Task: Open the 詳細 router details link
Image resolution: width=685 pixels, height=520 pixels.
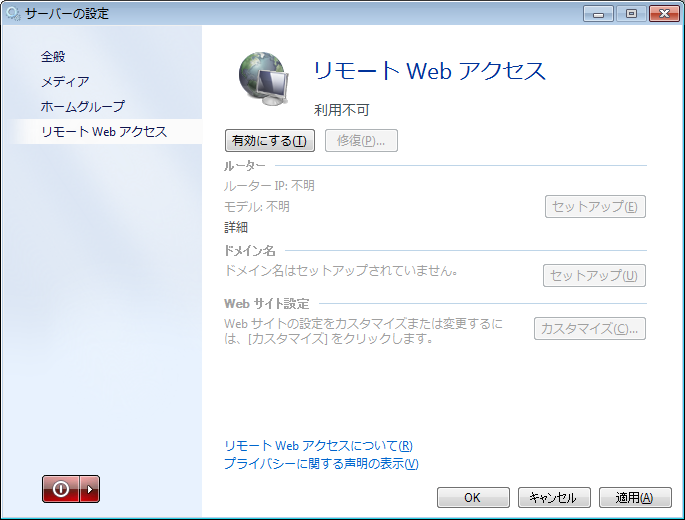Action: tap(236, 227)
